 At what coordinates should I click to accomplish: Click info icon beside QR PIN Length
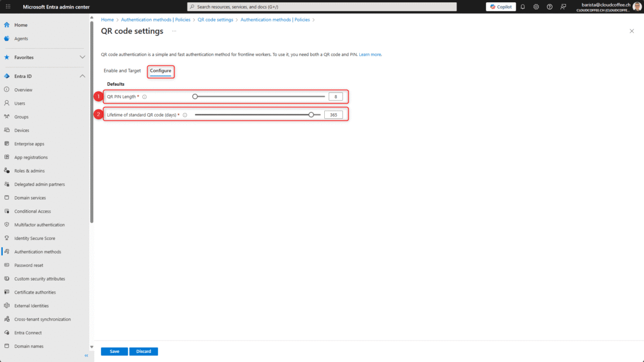coord(145,97)
